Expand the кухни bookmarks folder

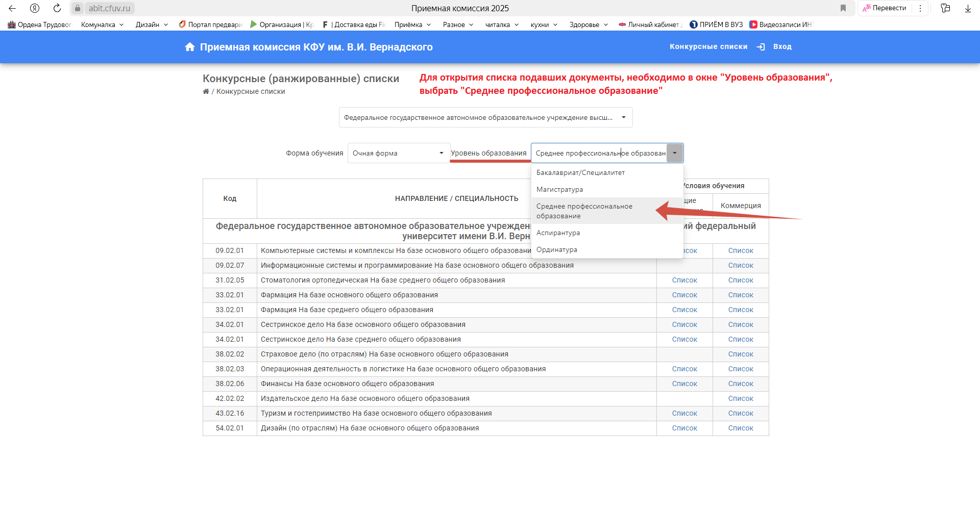pyautogui.click(x=544, y=24)
